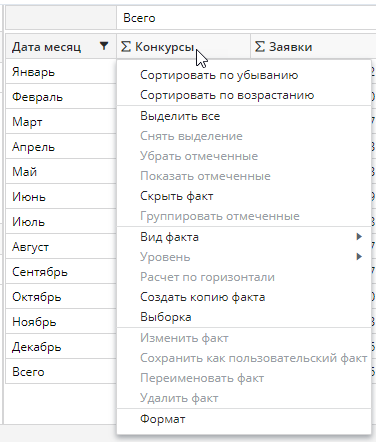Select the Декабрь row
376x442 pixels.
(61, 347)
